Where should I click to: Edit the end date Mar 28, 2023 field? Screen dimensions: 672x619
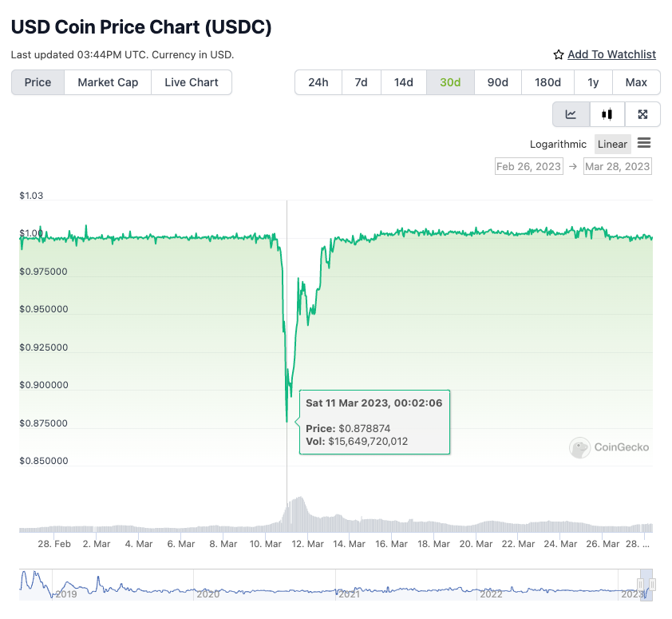(618, 166)
